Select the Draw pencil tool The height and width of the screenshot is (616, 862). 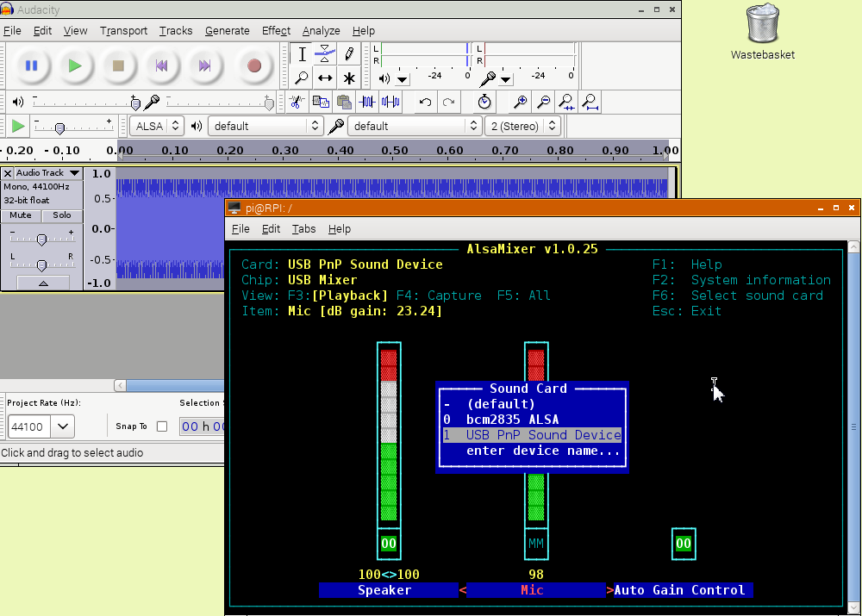coord(349,54)
